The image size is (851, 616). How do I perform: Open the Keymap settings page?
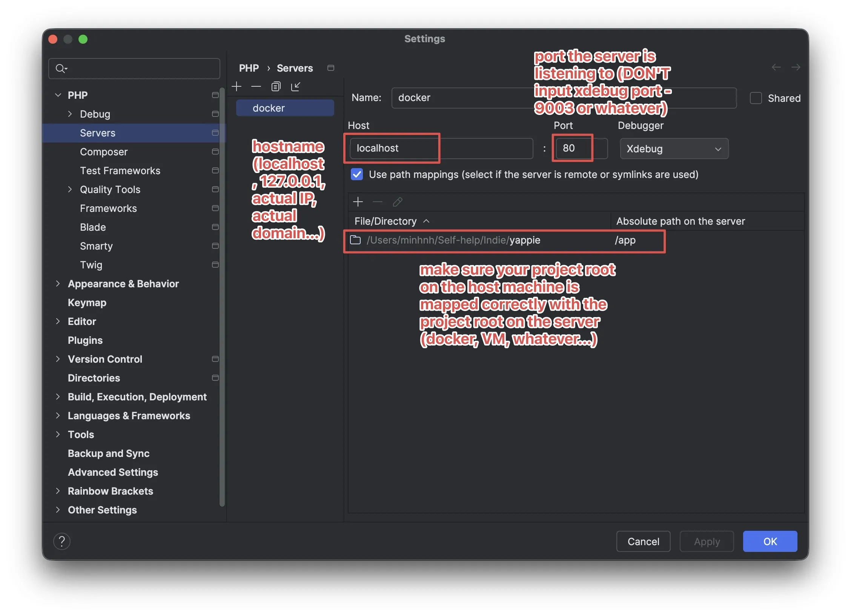click(87, 302)
